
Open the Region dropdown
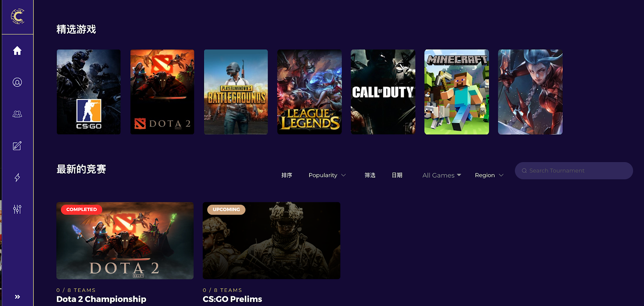click(489, 175)
